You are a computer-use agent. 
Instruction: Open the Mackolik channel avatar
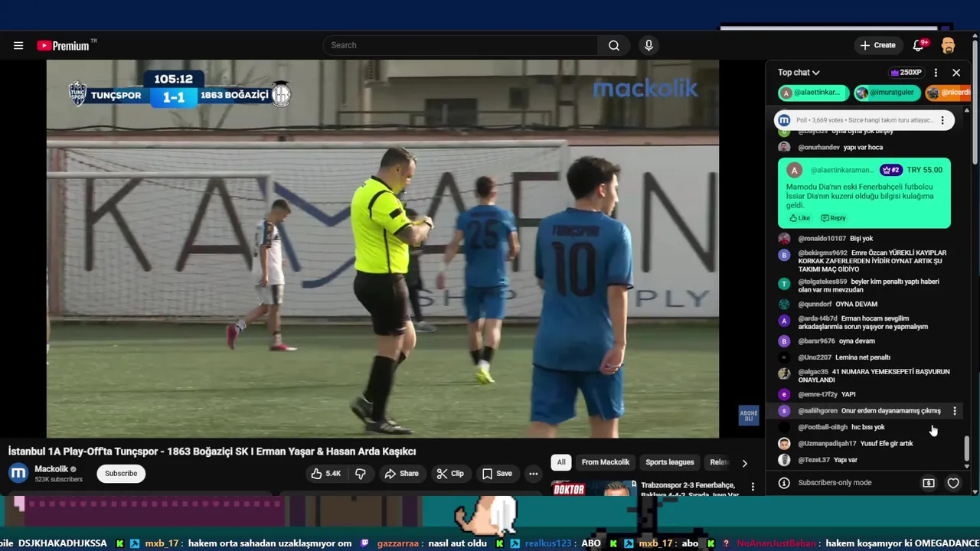coord(18,473)
